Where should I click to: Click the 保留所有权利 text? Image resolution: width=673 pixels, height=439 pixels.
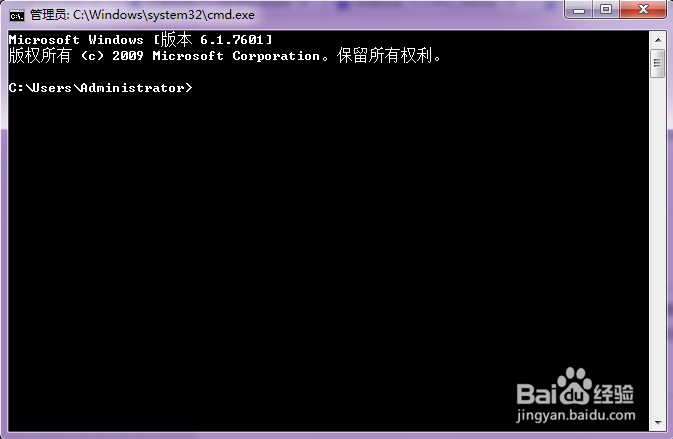pos(384,56)
